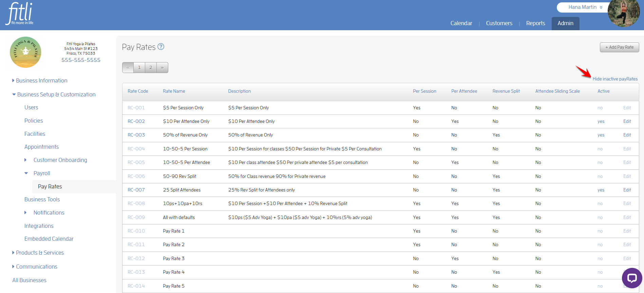Screen dimensions: 644x293
Task: Click Hana Martin's profile photo
Action: (624, 13)
